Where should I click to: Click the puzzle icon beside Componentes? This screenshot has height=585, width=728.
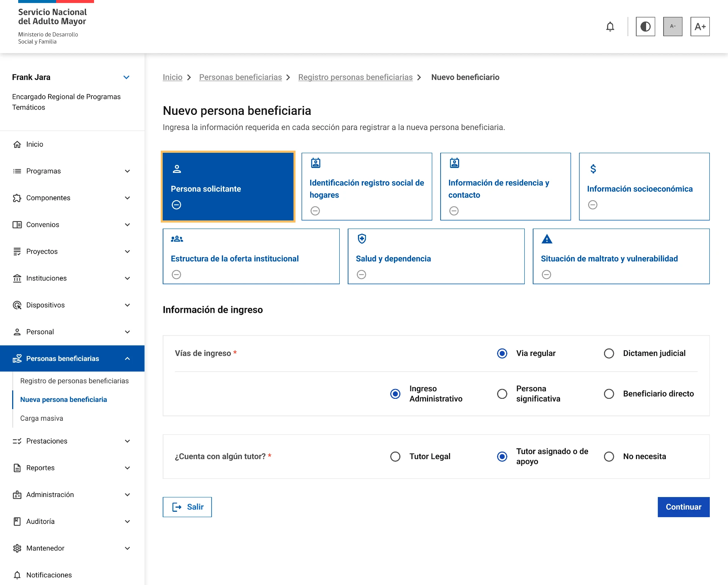tap(17, 198)
